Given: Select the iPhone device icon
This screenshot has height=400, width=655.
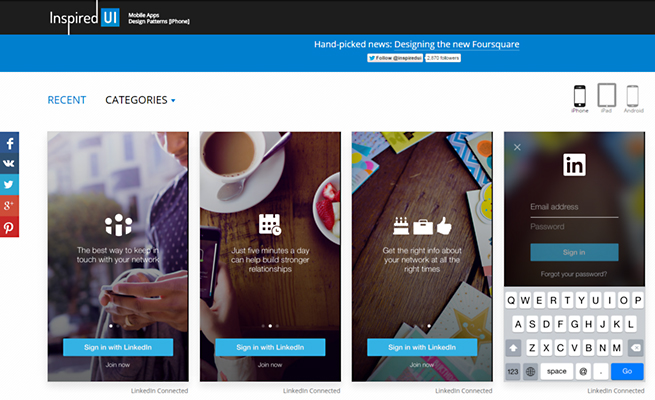Looking at the screenshot, I should (x=579, y=99).
